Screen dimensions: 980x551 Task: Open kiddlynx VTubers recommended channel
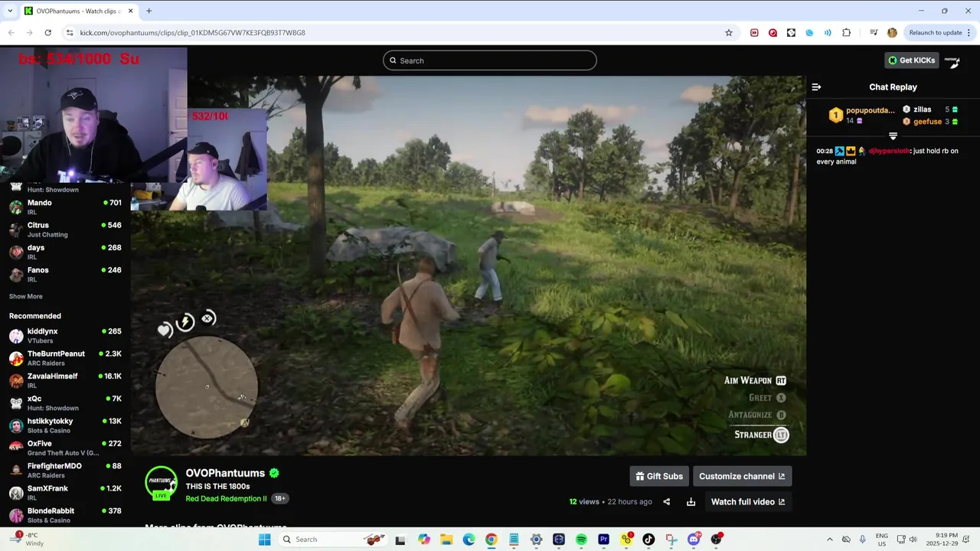pyautogui.click(x=65, y=335)
